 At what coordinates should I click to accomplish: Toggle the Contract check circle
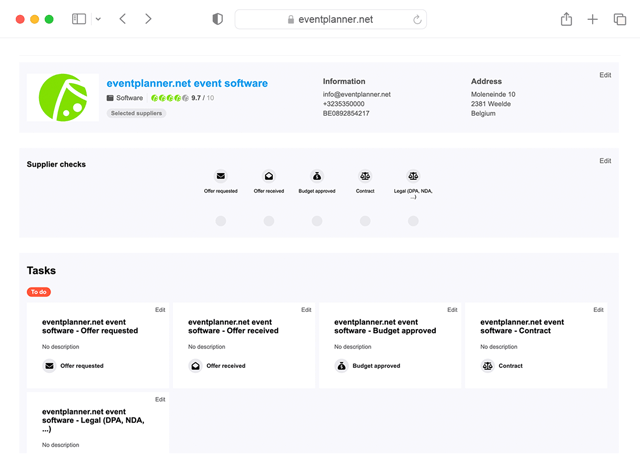[365, 221]
